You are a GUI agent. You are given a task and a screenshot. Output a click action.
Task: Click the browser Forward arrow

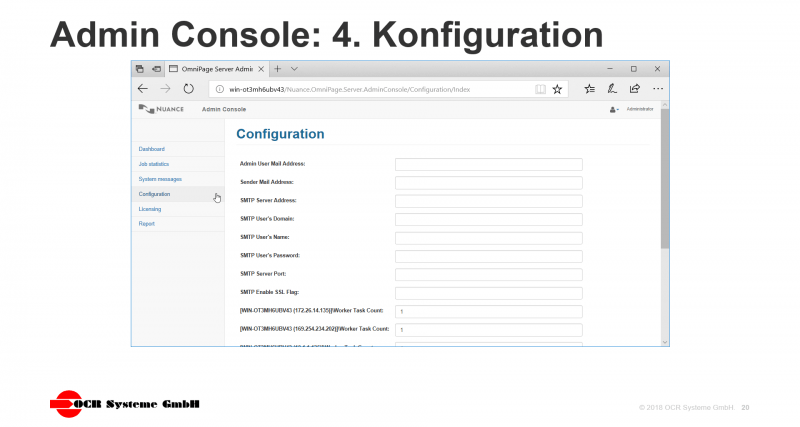[165, 89]
